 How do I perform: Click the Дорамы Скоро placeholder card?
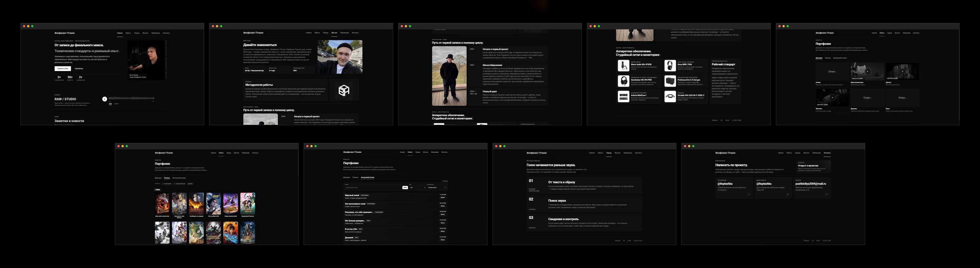867,98
